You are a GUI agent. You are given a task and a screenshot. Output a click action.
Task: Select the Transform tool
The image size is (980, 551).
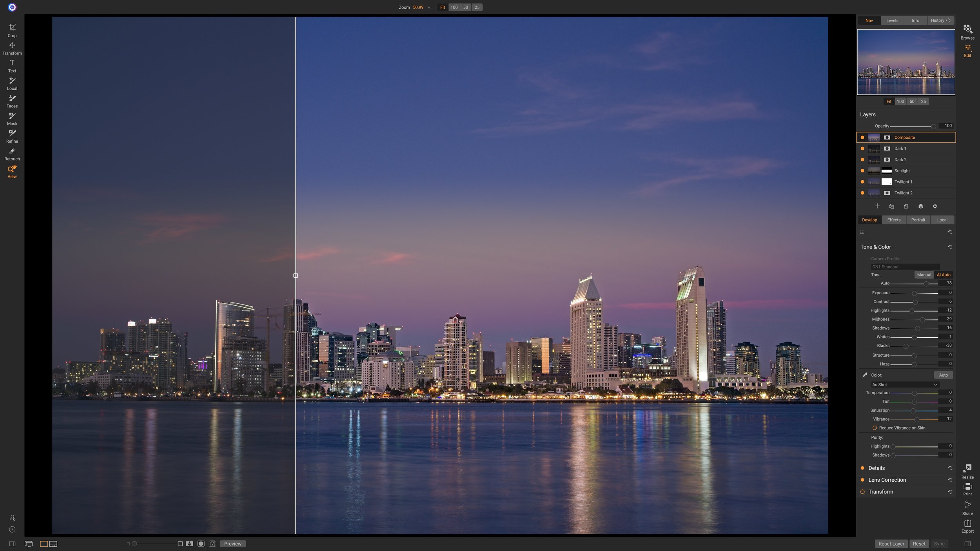tap(12, 47)
